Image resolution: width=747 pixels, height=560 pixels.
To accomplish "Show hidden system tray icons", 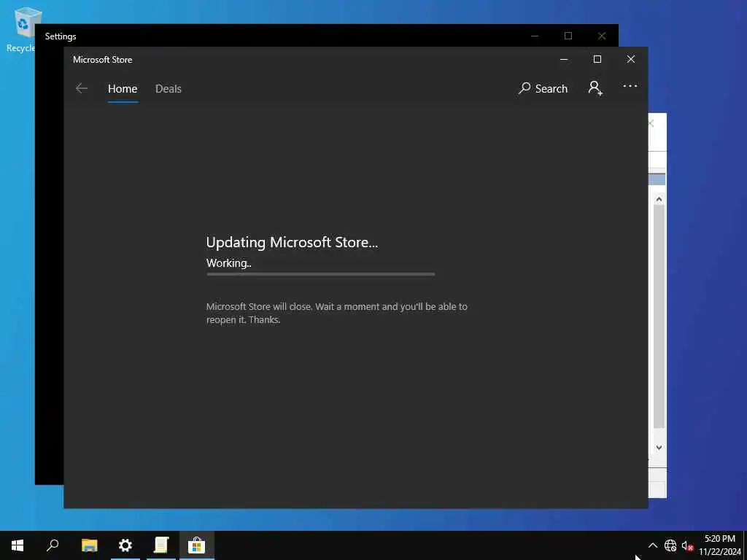I will pos(653,545).
